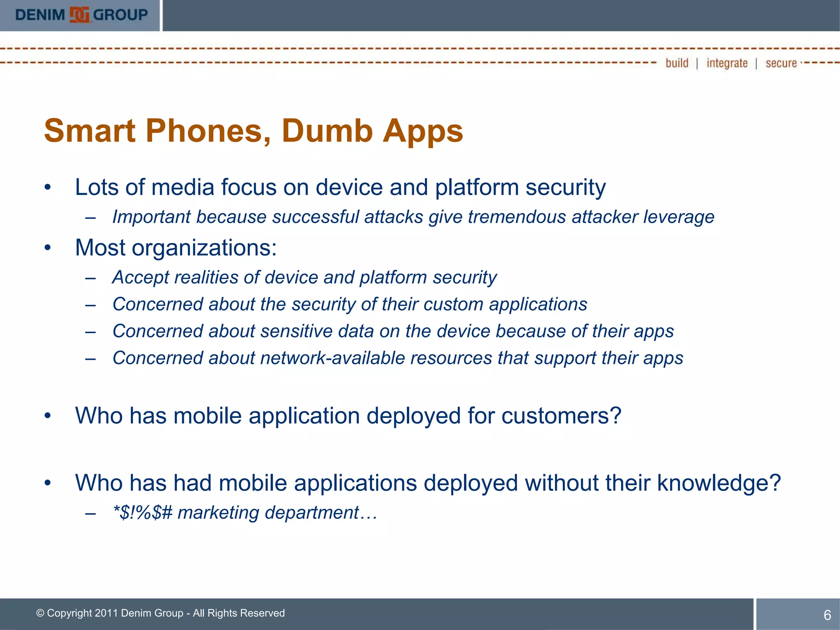840x630 pixels.
Task: Click the 'deployed without their knowledge?' bullet
Action: pos(428,483)
